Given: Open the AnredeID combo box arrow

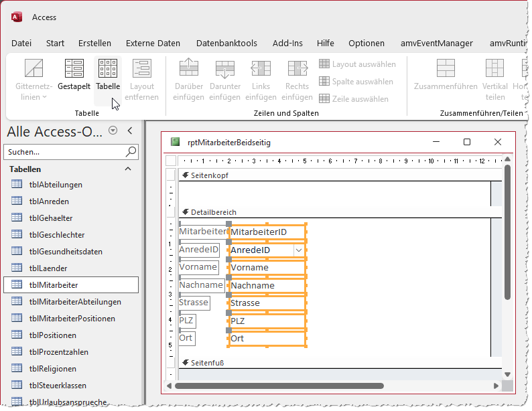Looking at the screenshot, I should tap(298, 250).
